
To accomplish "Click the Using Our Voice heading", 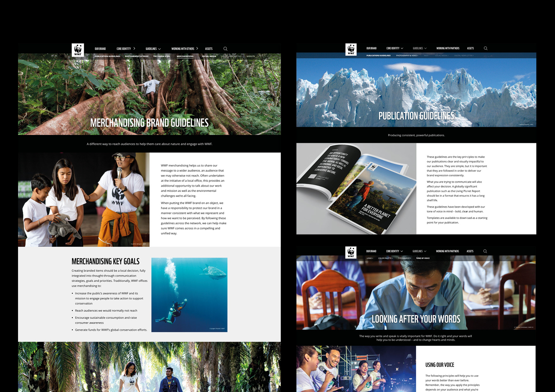I will [440, 365].
